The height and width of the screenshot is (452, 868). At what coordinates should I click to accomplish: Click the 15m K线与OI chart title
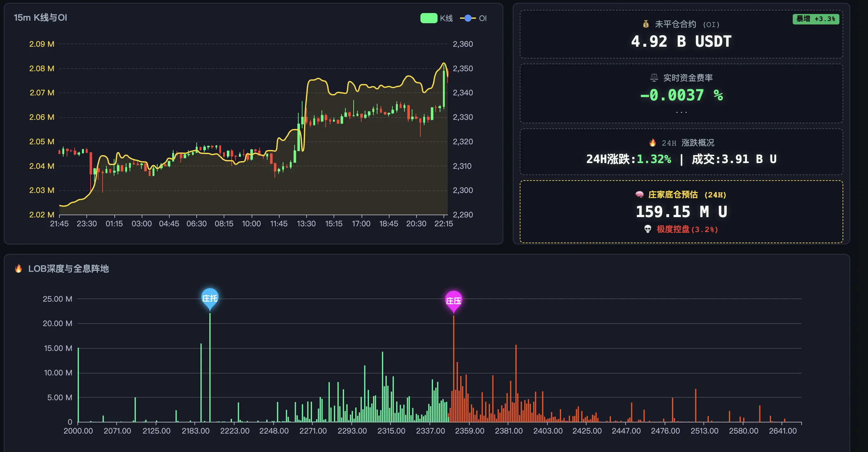coord(40,17)
